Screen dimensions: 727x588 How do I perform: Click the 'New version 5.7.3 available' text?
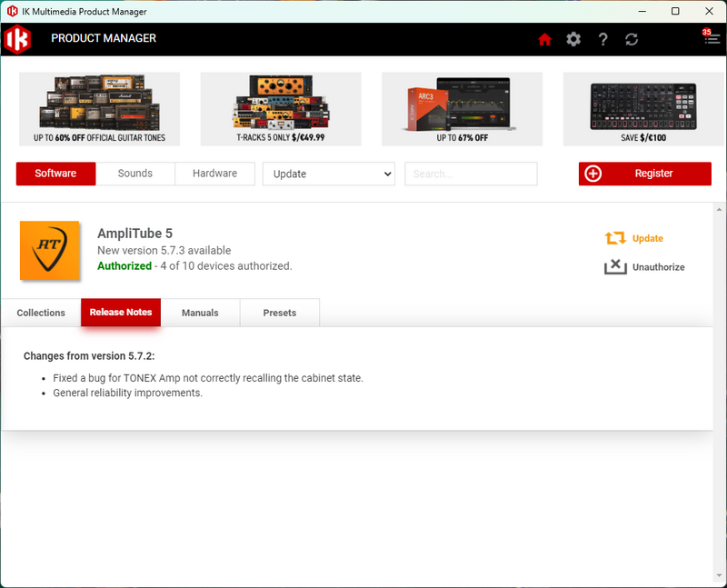pos(164,251)
